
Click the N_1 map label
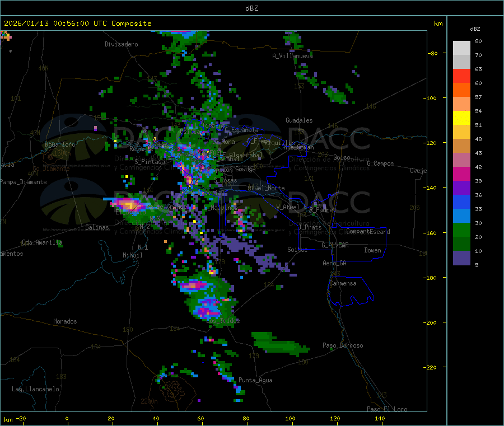click(143, 247)
